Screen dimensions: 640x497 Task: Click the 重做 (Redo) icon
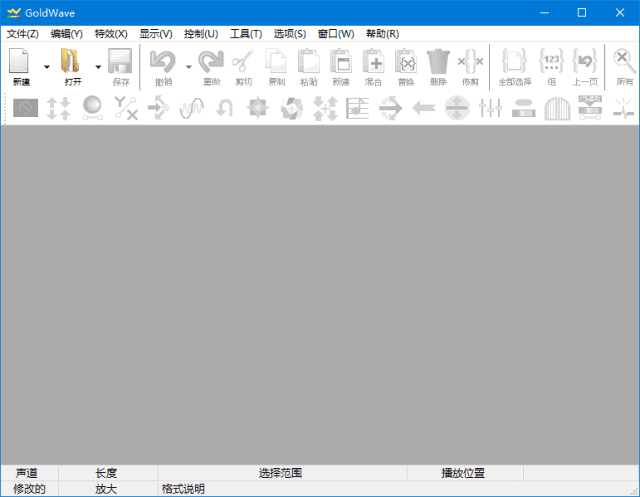(211, 61)
